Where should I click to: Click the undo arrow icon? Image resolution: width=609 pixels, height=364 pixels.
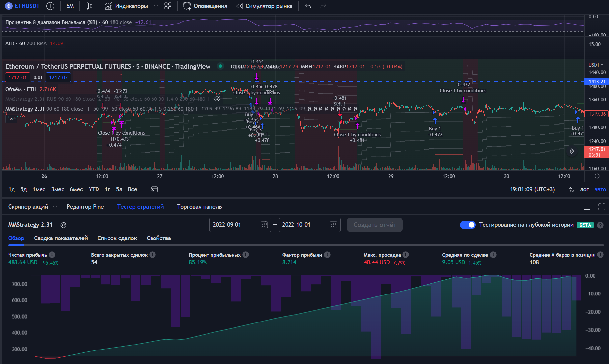[308, 6]
